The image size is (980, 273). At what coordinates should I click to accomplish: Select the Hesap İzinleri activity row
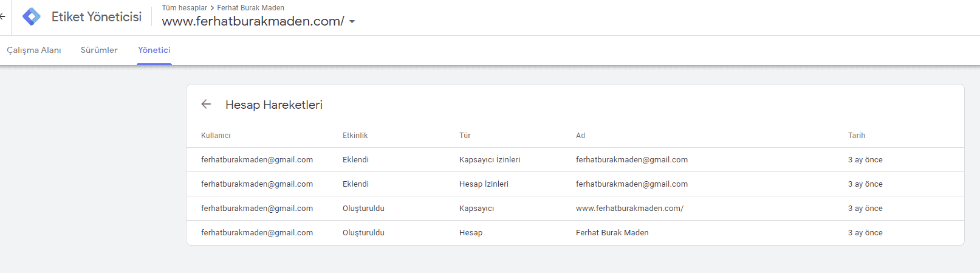click(x=484, y=184)
